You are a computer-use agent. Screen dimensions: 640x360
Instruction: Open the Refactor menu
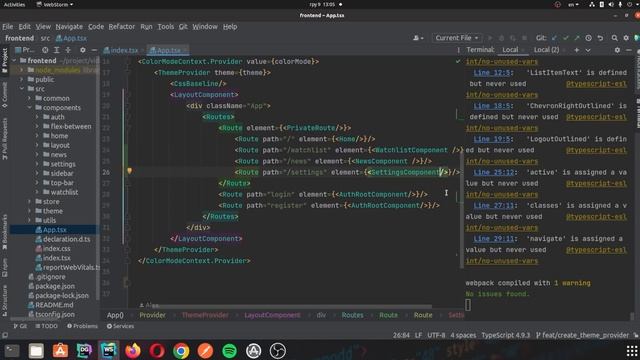point(122,27)
